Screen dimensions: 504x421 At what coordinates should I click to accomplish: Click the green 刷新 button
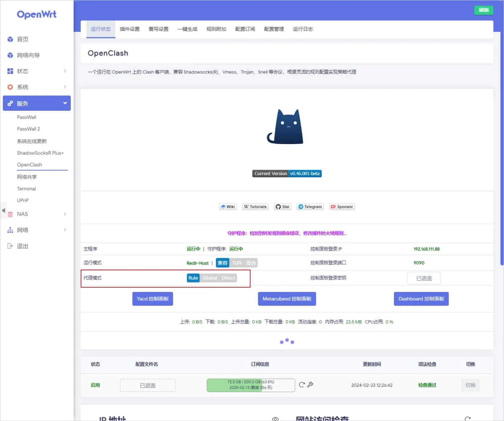pyautogui.click(x=484, y=10)
